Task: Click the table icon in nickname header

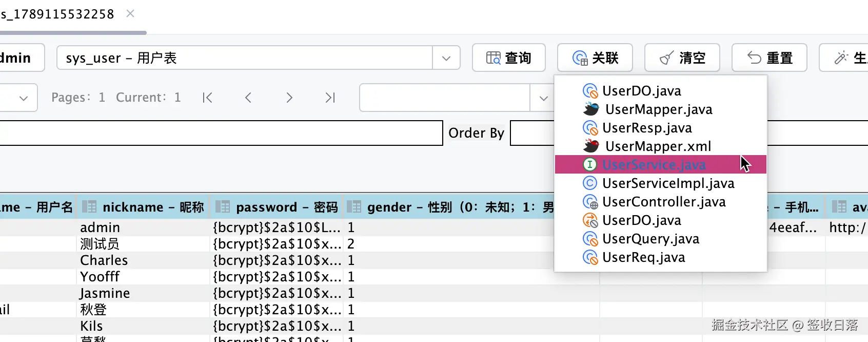Action: pos(89,207)
